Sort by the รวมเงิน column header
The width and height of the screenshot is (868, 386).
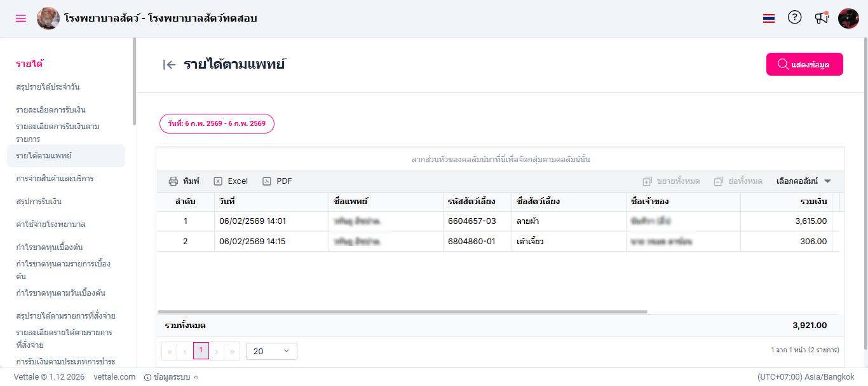813,202
